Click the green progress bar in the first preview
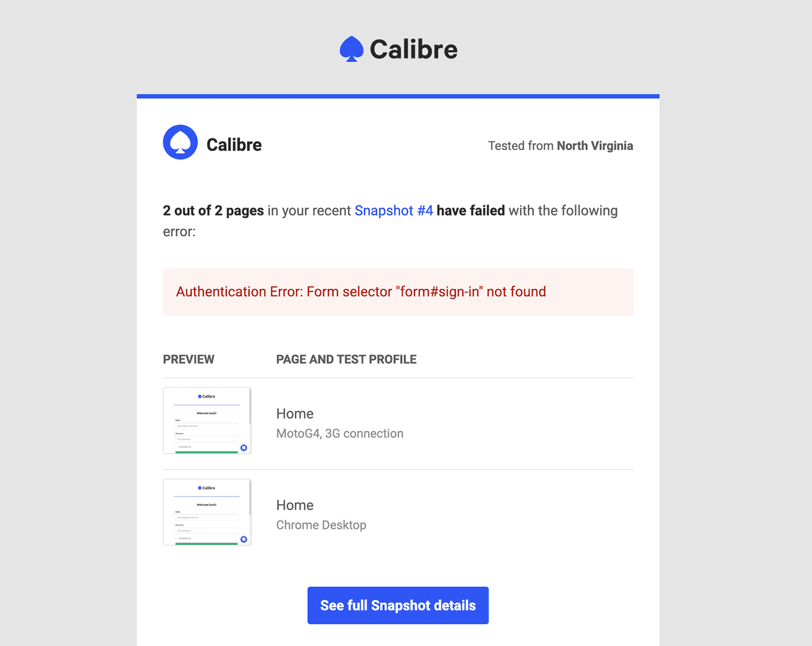Viewport: 812px width, 646px height. (x=207, y=452)
